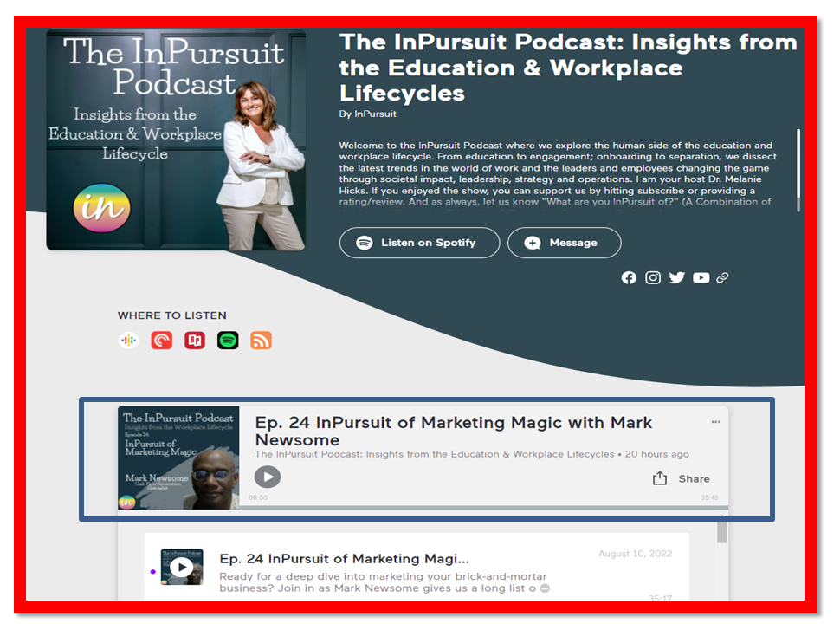This screenshot has height=630, width=840.
Task: Play the Ep. 24 episode from the list thumbnail
Action: pos(181,568)
